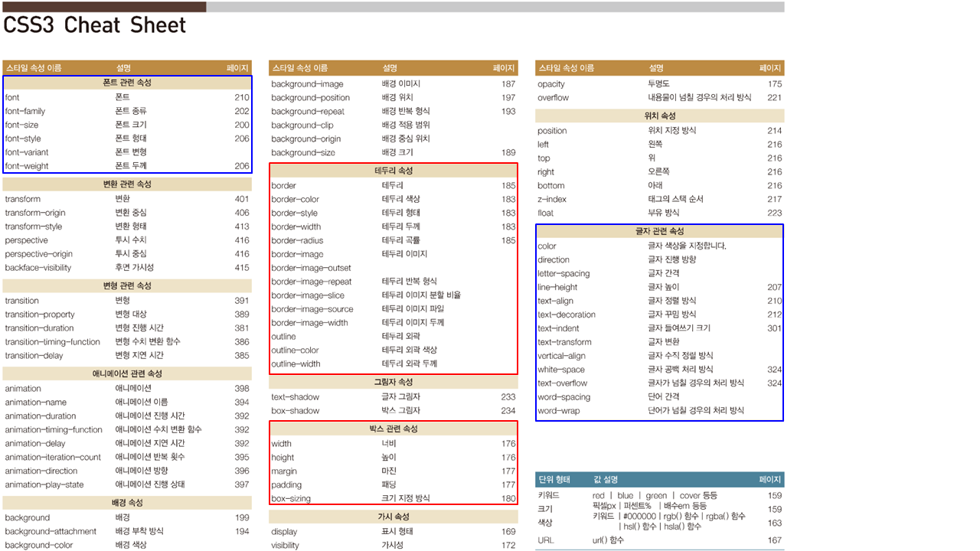Click the "animation-iteration-count" property
Viewport: 980px width, 551px height.
[x=53, y=458]
